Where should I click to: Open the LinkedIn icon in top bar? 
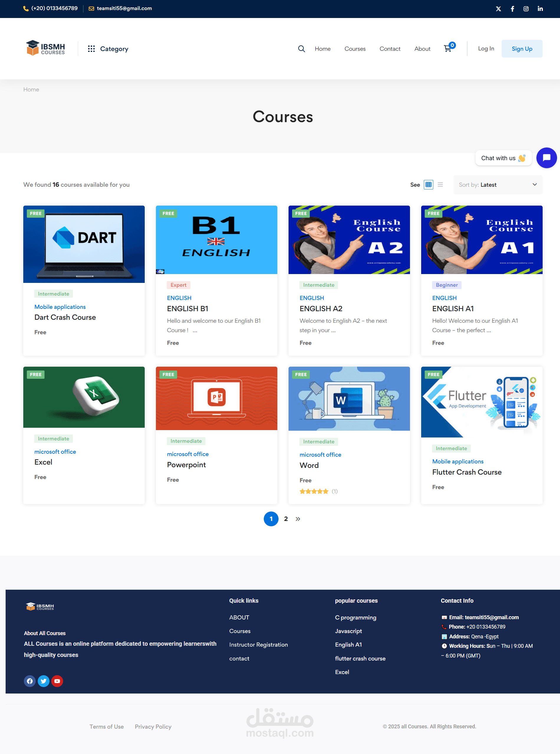click(540, 9)
